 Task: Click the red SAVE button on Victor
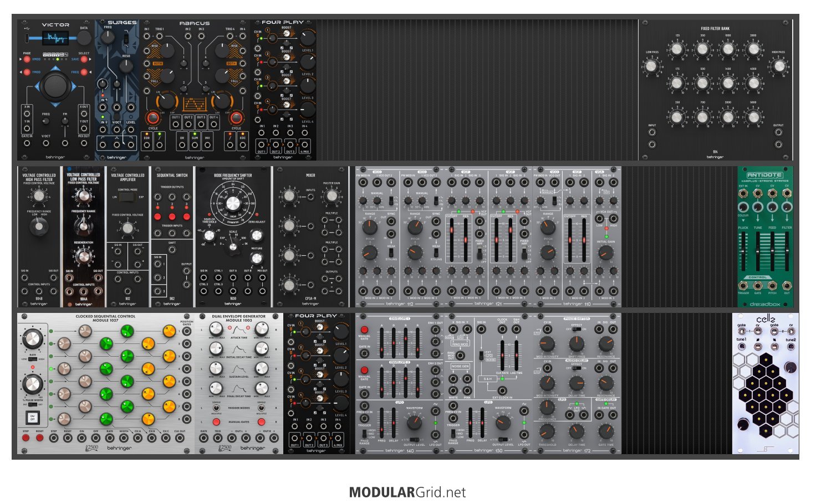coord(84,59)
